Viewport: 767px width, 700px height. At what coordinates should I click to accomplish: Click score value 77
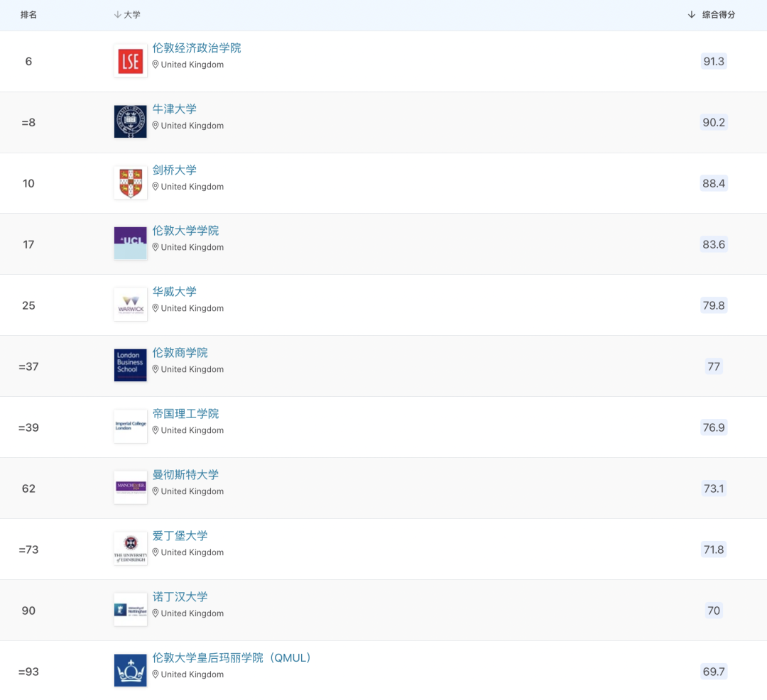[714, 366]
